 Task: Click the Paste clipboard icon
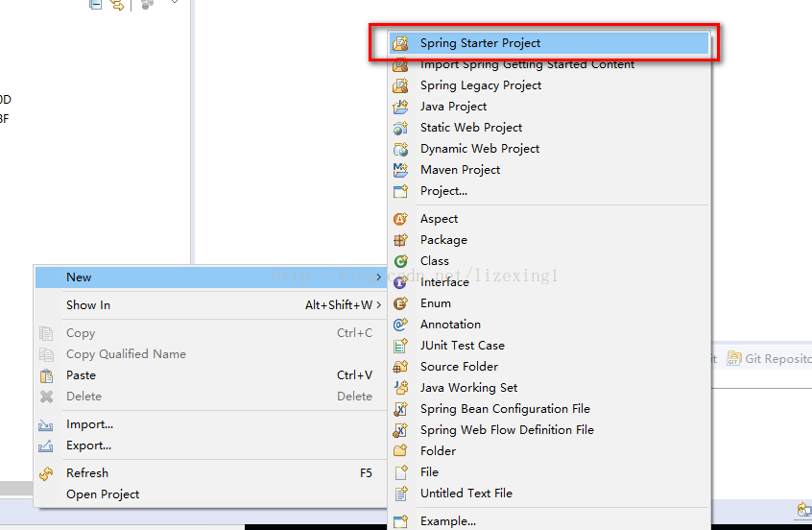pyautogui.click(x=46, y=375)
